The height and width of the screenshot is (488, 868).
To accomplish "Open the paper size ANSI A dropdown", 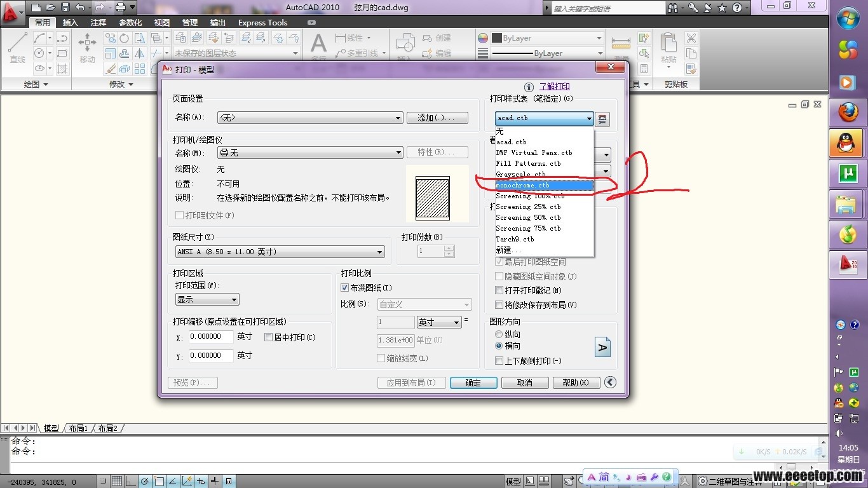I will tap(280, 252).
